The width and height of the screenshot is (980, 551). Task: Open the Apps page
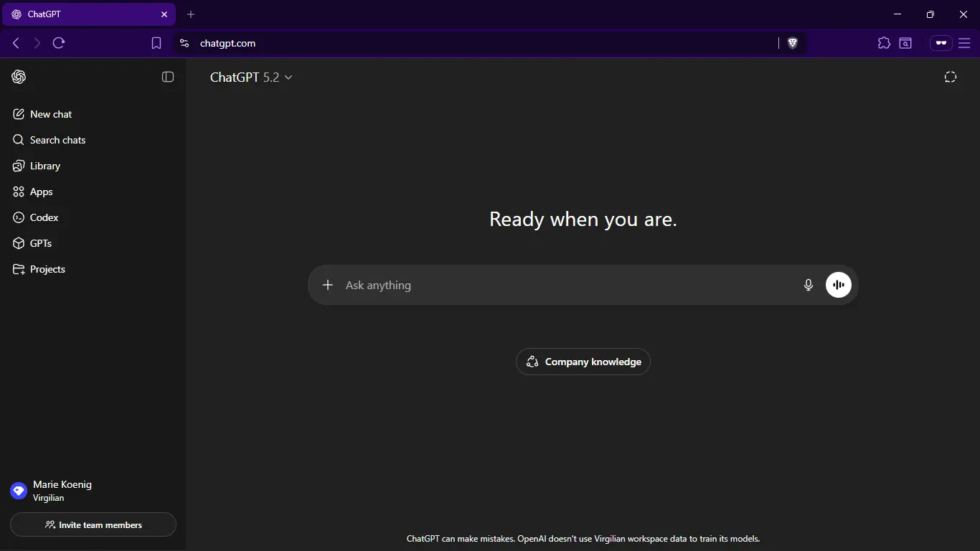(93, 192)
